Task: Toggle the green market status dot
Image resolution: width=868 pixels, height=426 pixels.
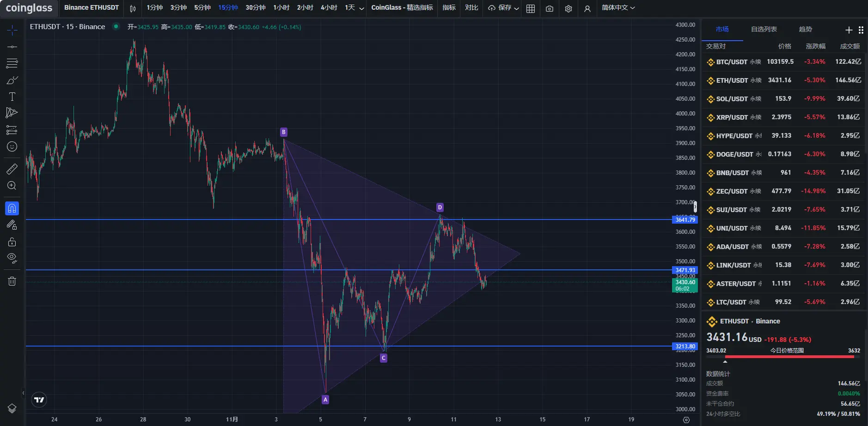Action: tap(116, 27)
